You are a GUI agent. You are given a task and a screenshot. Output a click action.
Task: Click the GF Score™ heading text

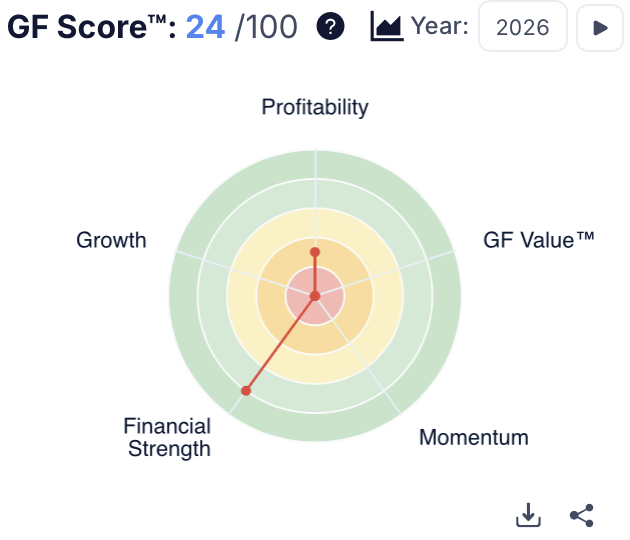point(90,27)
